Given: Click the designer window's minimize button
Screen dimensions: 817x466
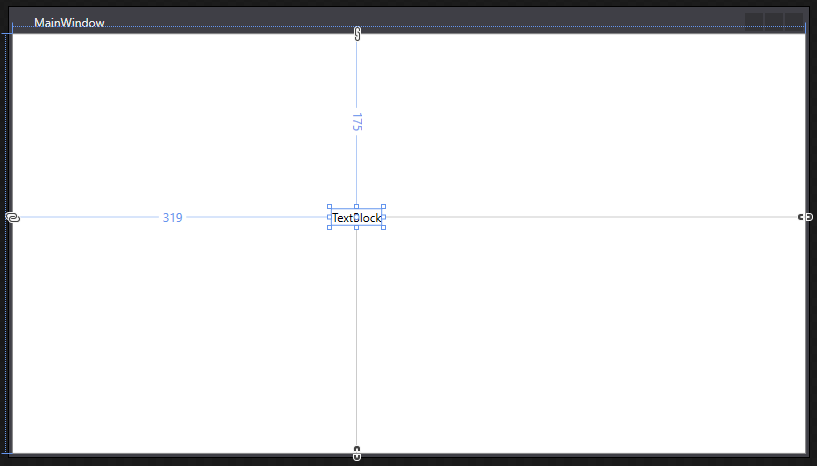Looking at the screenshot, I should (755, 21).
